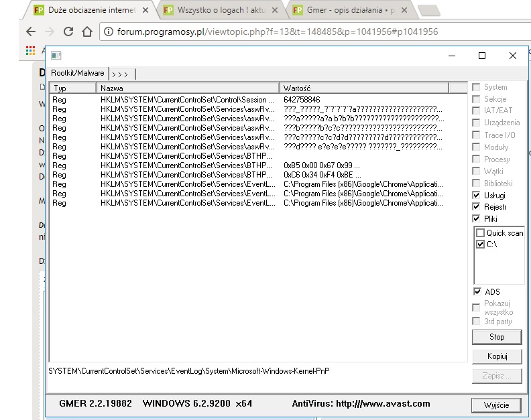
Task: Sort by the Wartość column header
Action: tap(372, 88)
